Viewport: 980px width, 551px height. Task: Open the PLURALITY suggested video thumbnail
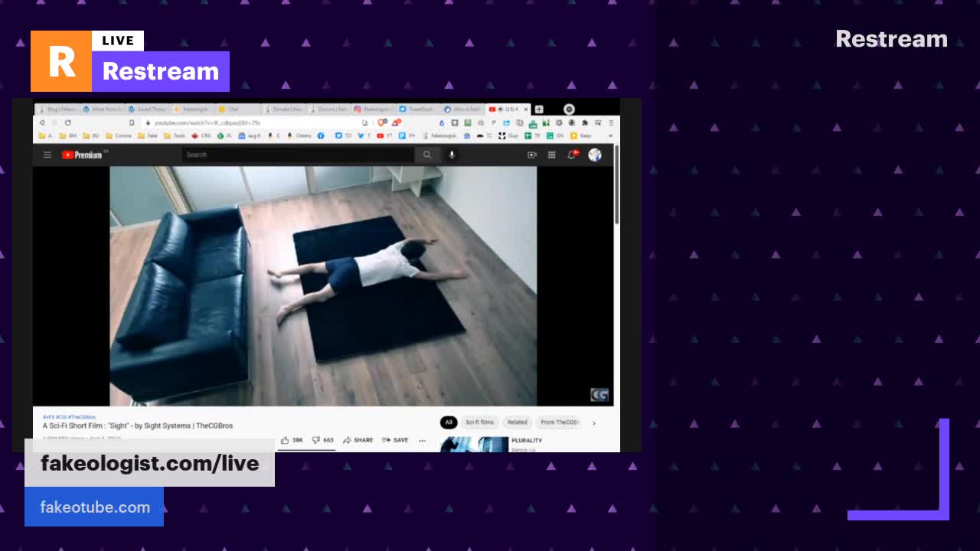[x=474, y=444]
